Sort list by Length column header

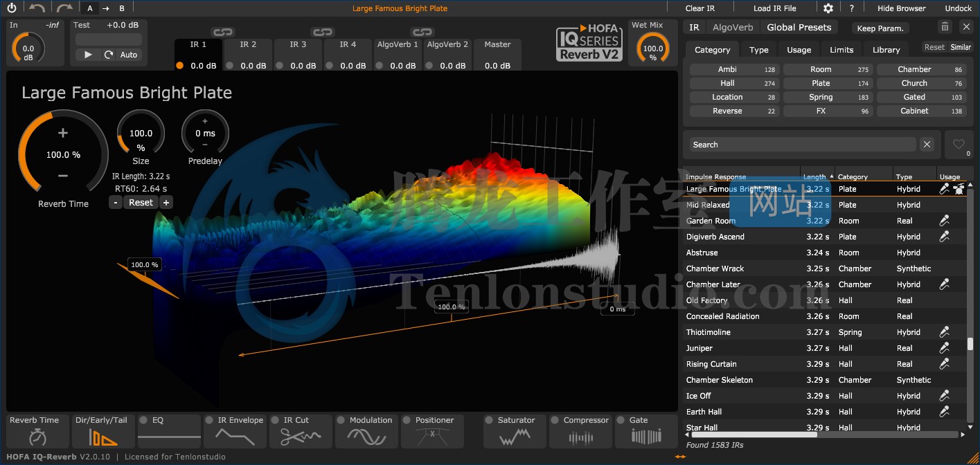pyautogui.click(x=817, y=177)
